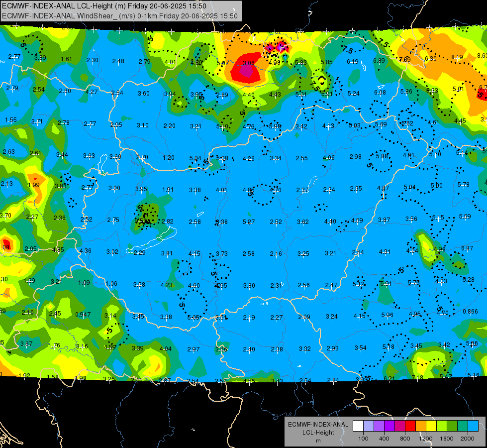Click the '1200' legend scale label
Viewport: 487px width, 448px height.
(425, 439)
